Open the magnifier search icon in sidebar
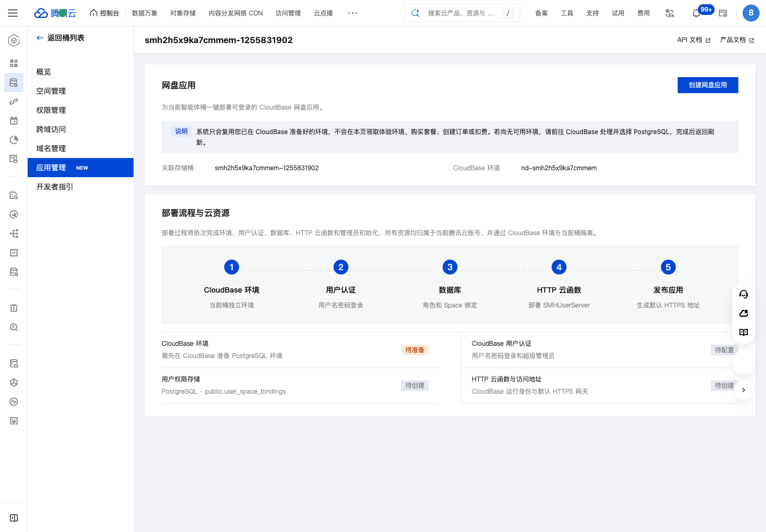This screenshot has height=532, width=766. coord(14,327)
